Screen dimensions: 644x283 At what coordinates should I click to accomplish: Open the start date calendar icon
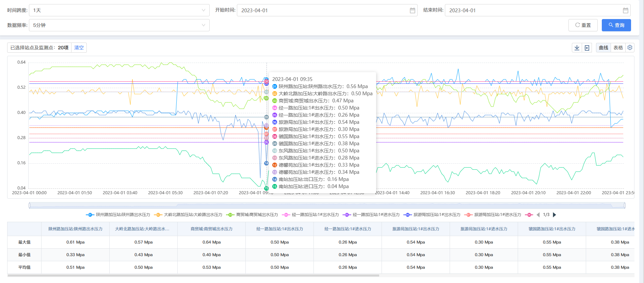click(412, 11)
